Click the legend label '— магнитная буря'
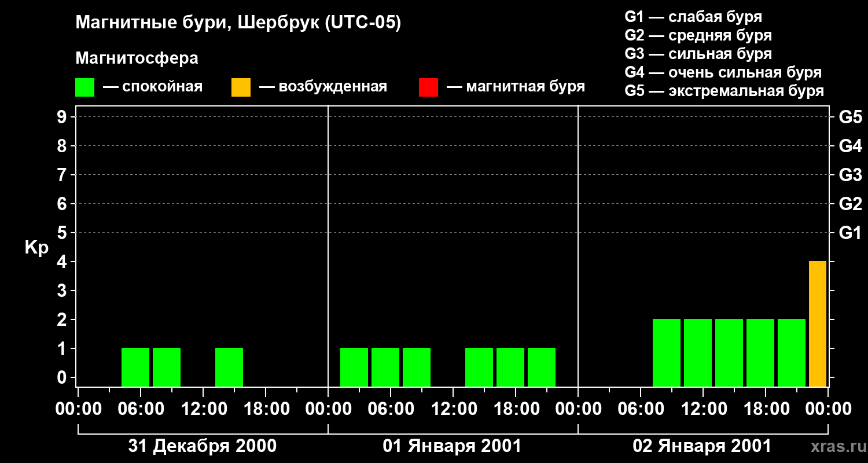This screenshot has width=868, height=463. pos(516,87)
